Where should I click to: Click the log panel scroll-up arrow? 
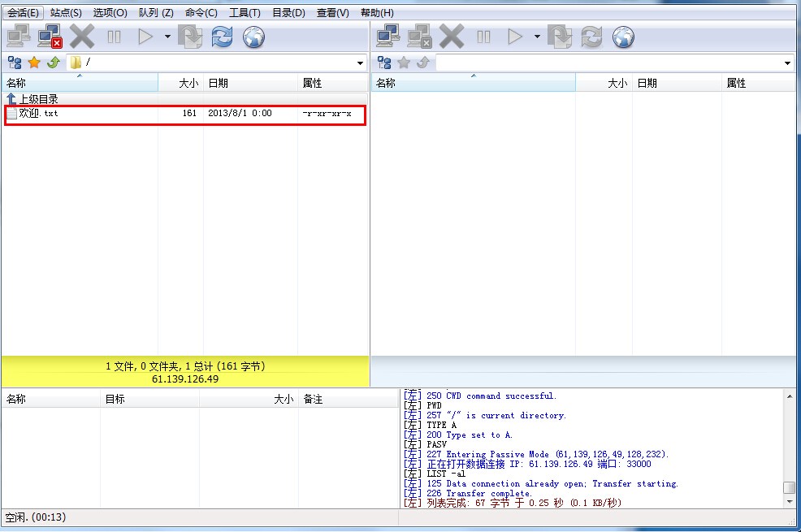pyautogui.click(x=789, y=396)
